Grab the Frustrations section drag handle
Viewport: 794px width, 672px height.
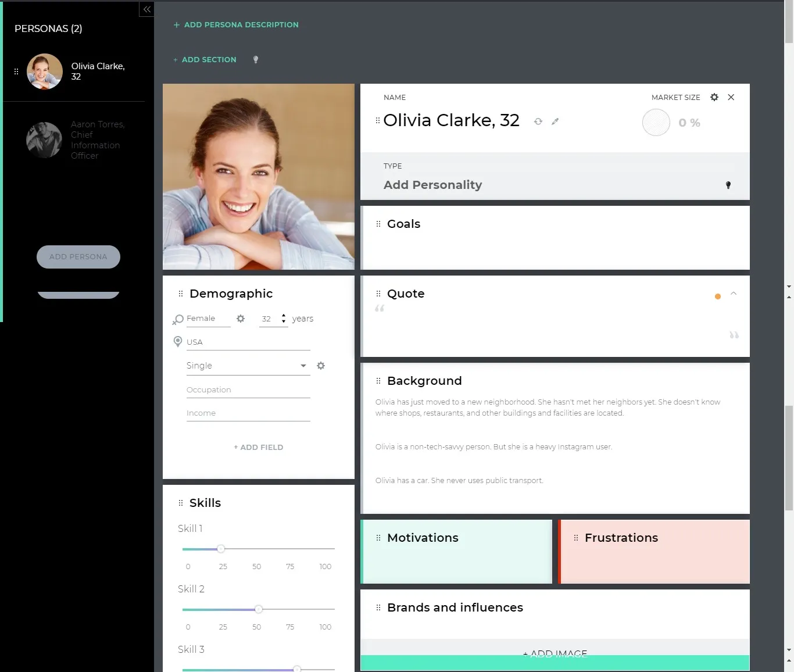576,538
